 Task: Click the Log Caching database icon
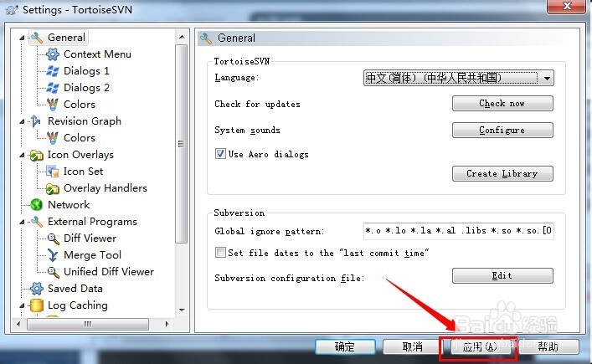point(37,305)
